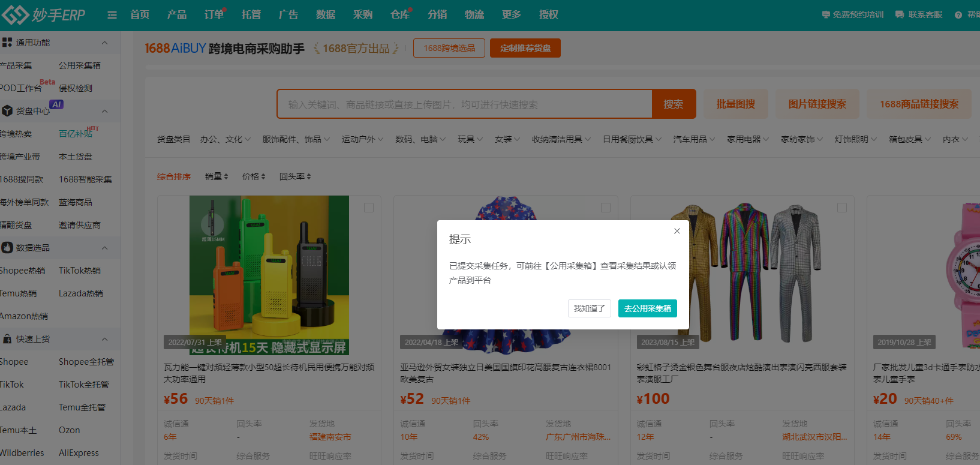Viewport: 980px width, 465px height.
Task: Collapse the 快速上货 sidebar section
Action: [105, 339]
